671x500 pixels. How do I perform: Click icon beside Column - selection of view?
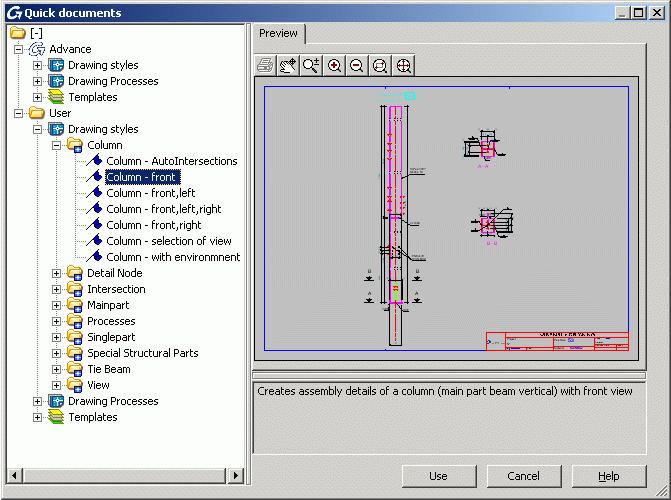pos(94,241)
